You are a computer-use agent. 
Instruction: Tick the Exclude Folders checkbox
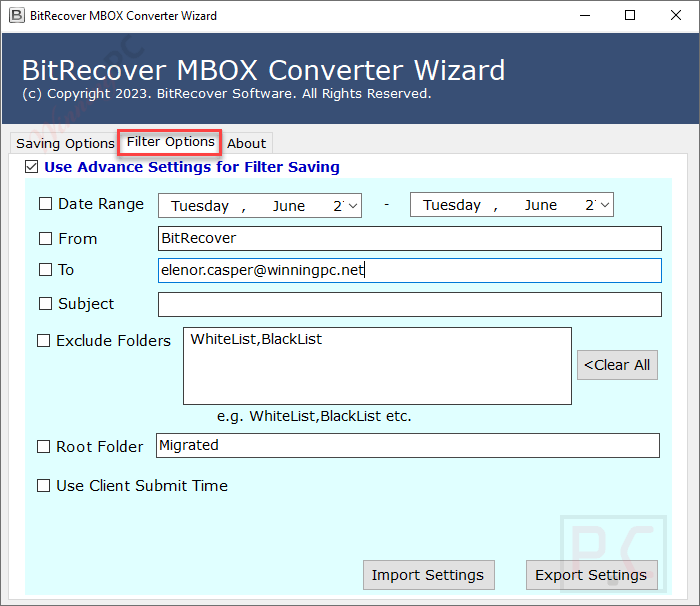[x=43, y=341]
